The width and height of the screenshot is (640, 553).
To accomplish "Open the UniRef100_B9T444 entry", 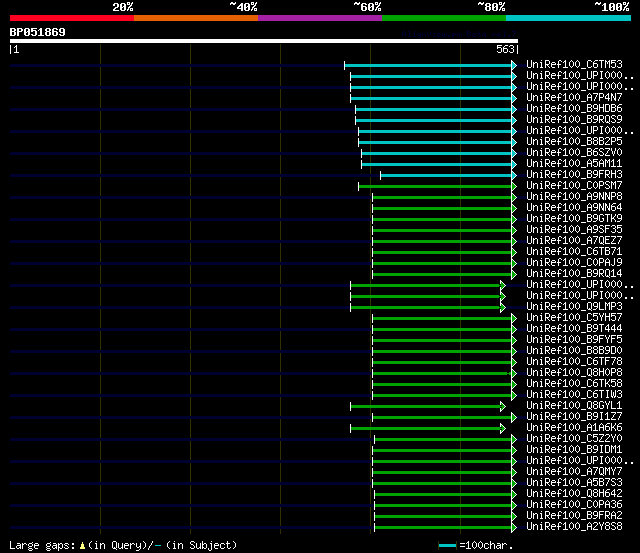I will coord(574,329).
